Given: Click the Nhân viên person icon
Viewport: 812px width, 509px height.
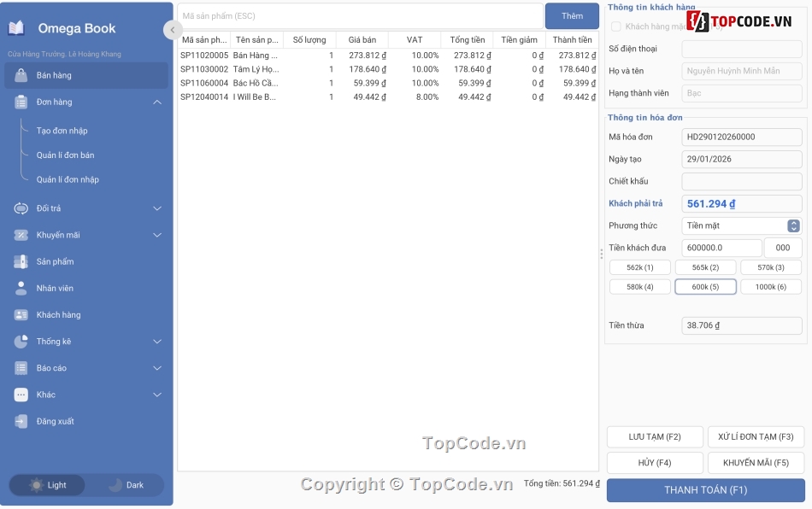Looking at the screenshot, I should click(x=21, y=288).
